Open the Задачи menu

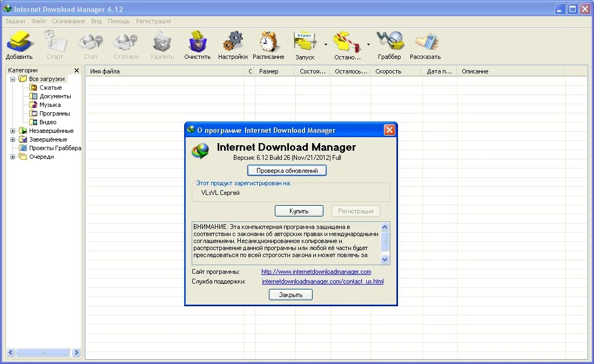[x=15, y=21]
